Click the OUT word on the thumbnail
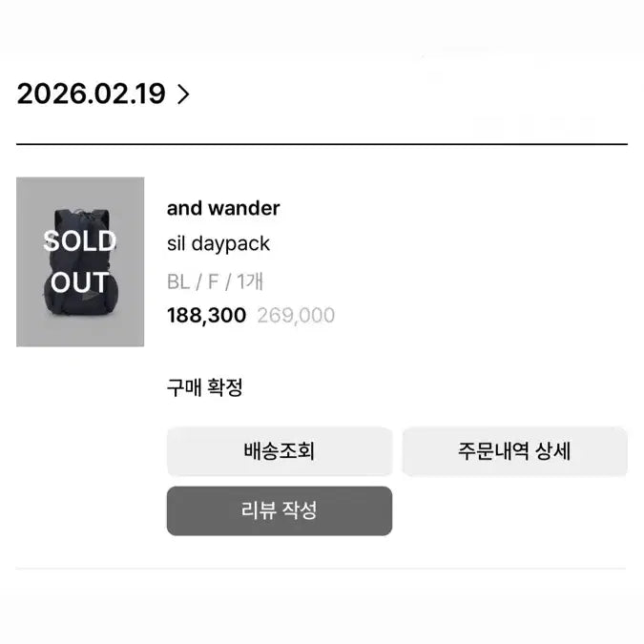644x644 pixels. [x=80, y=282]
